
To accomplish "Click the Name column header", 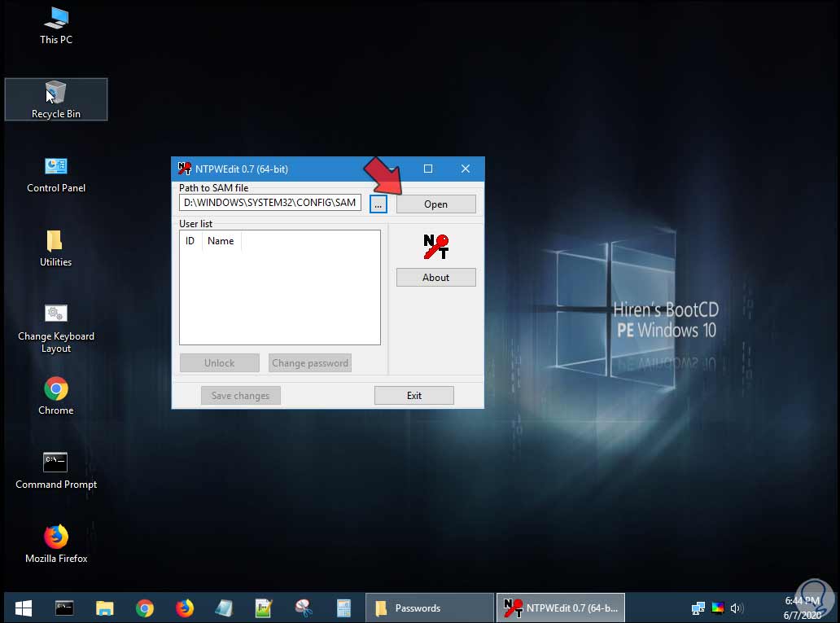I will 221,241.
